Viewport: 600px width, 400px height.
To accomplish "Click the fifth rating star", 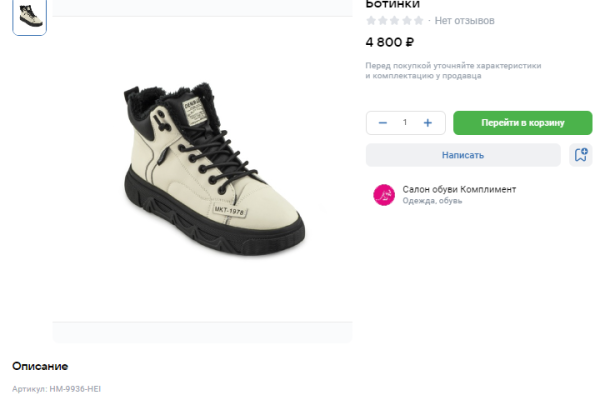I will (x=419, y=21).
